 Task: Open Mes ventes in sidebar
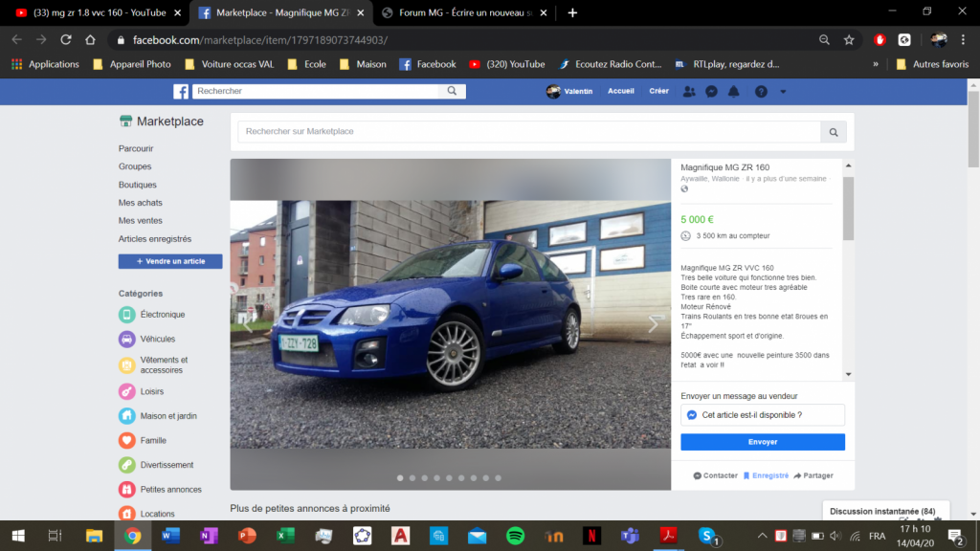pos(140,221)
